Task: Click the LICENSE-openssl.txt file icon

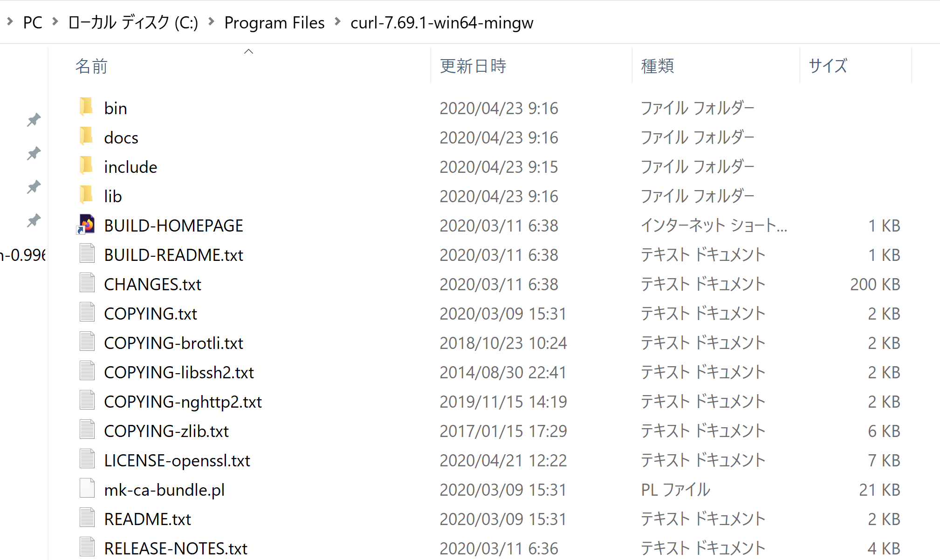Action: (x=87, y=459)
